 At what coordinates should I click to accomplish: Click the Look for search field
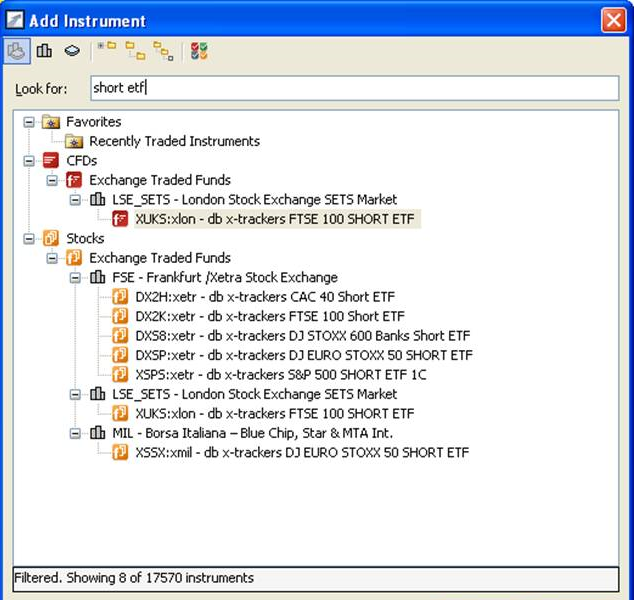click(x=355, y=88)
